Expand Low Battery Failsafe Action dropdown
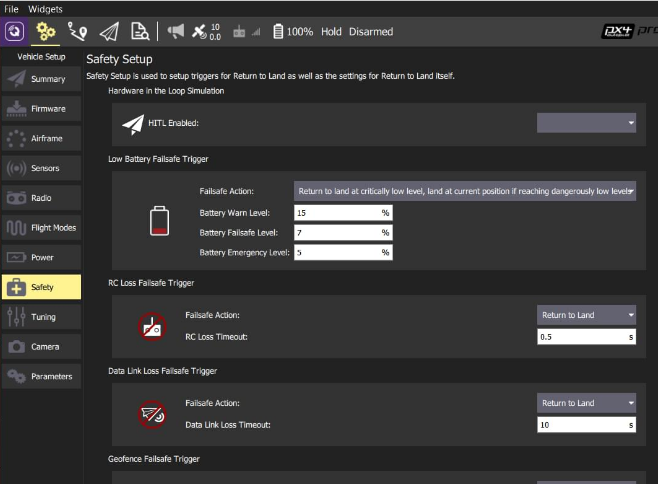This screenshot has height=484, width=658. point(465,191)
